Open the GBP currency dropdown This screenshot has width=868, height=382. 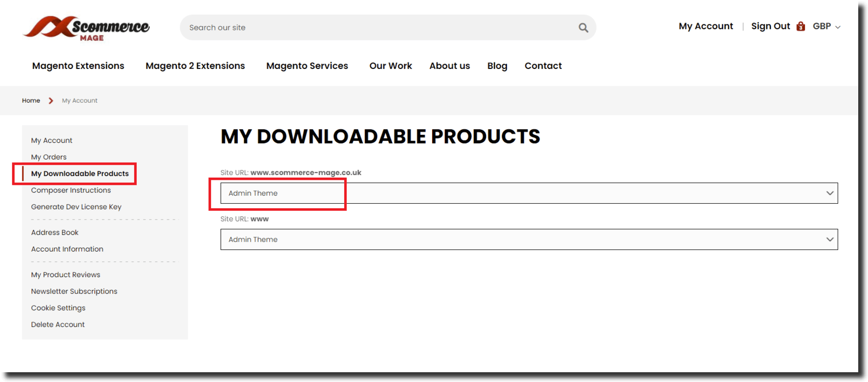[826, 27]
